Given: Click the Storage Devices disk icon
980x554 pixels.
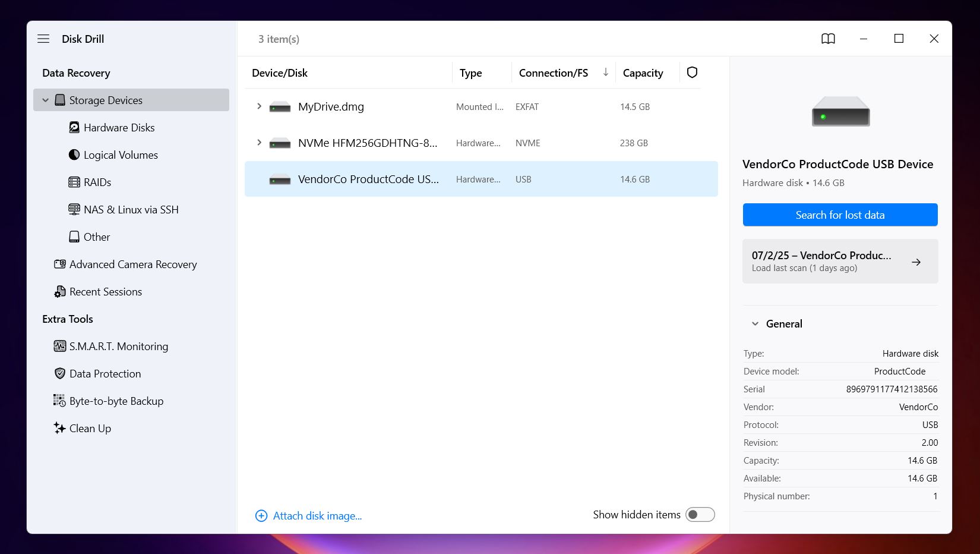Looking at the screenshot, I should point(60,100).
